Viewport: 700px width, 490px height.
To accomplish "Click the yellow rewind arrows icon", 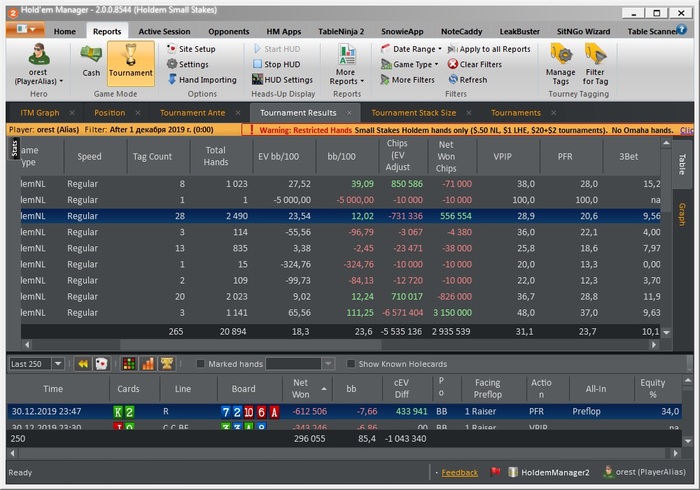I will pyautogui.click(x=83, y=364).
